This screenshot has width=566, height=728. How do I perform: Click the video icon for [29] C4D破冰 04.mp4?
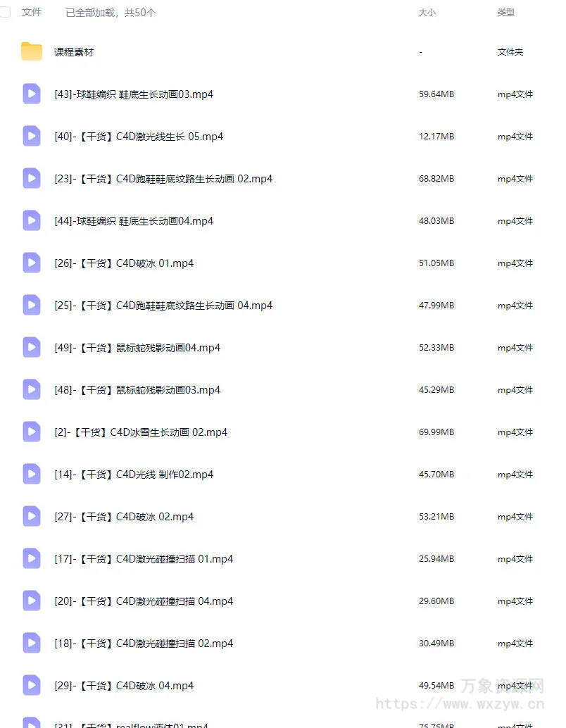[32, 685]
